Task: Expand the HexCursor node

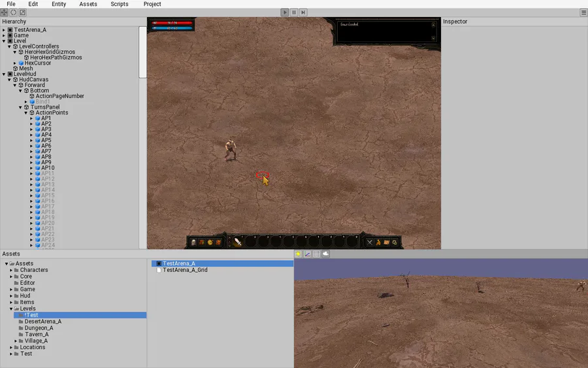Action: [x=15, y=63]
